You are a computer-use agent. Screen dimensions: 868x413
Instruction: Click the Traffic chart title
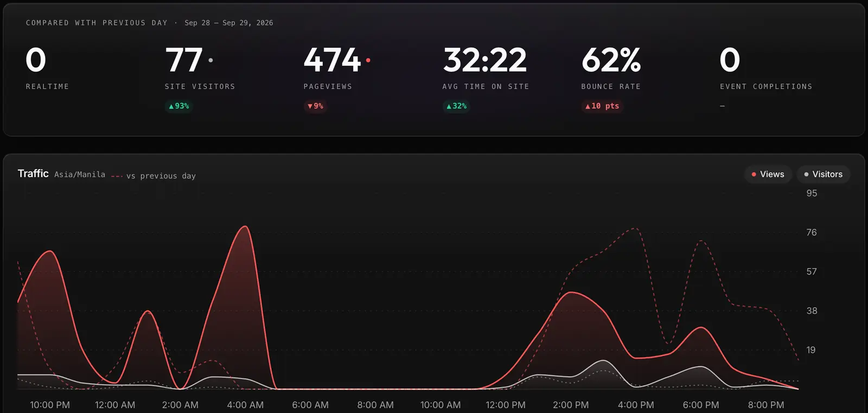(x=33, y=174)
